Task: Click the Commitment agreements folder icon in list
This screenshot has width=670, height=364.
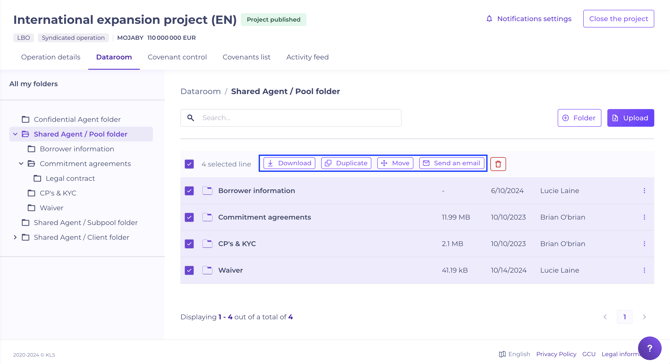Action: coord(207,217)
